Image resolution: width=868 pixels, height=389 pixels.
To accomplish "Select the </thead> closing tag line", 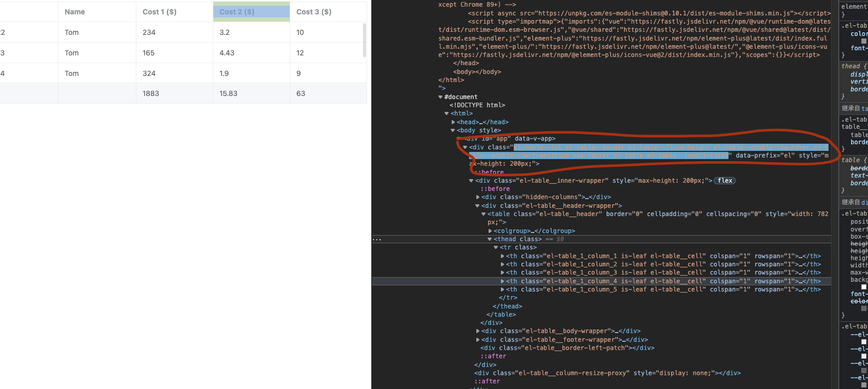I will pyautogui.click(x=508, y=306).
